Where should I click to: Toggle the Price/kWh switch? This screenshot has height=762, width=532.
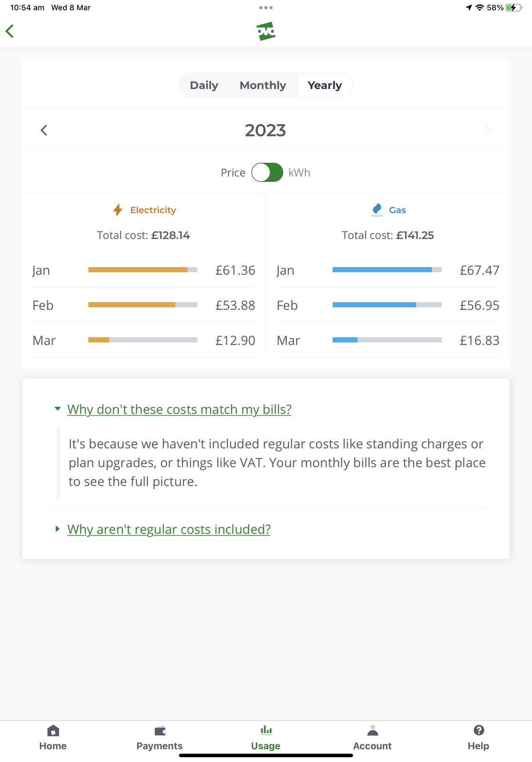point(267,172)
